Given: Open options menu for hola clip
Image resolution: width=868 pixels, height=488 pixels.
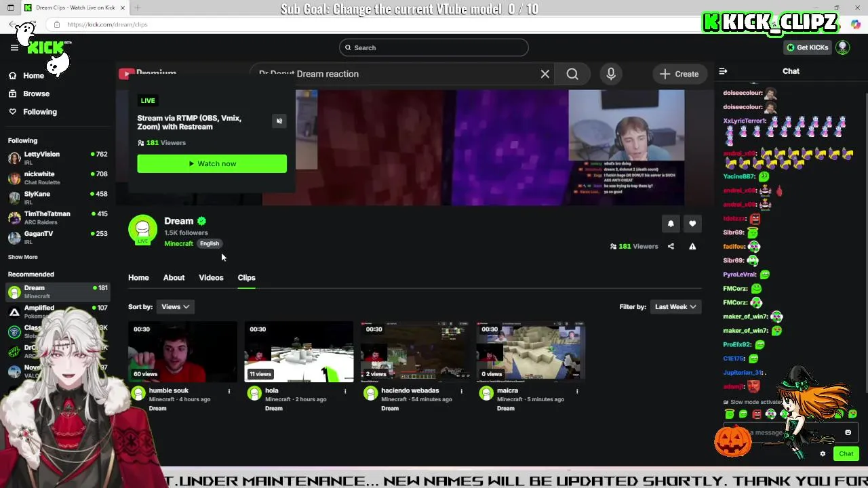Looking at the screenshot, I should click(x=345, y=391).
